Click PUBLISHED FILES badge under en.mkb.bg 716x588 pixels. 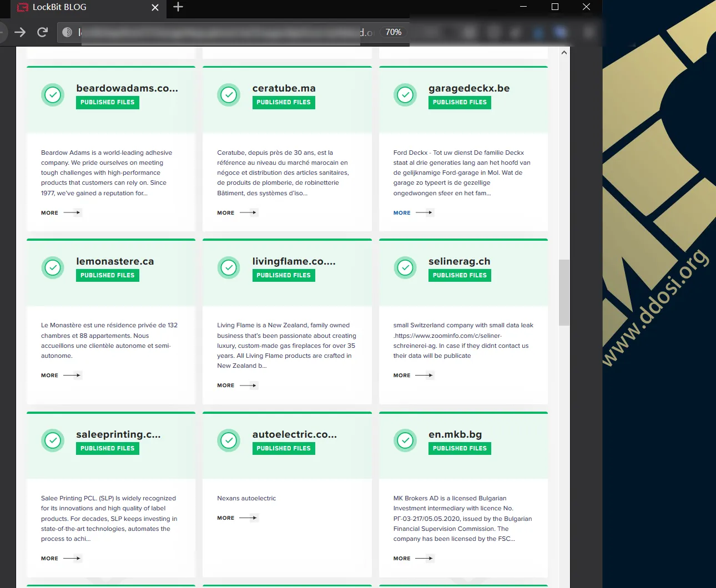tap(460, 449)
